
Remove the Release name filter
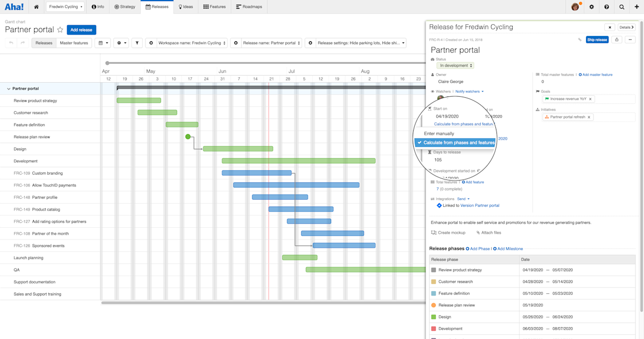click(x=236, y=43)
